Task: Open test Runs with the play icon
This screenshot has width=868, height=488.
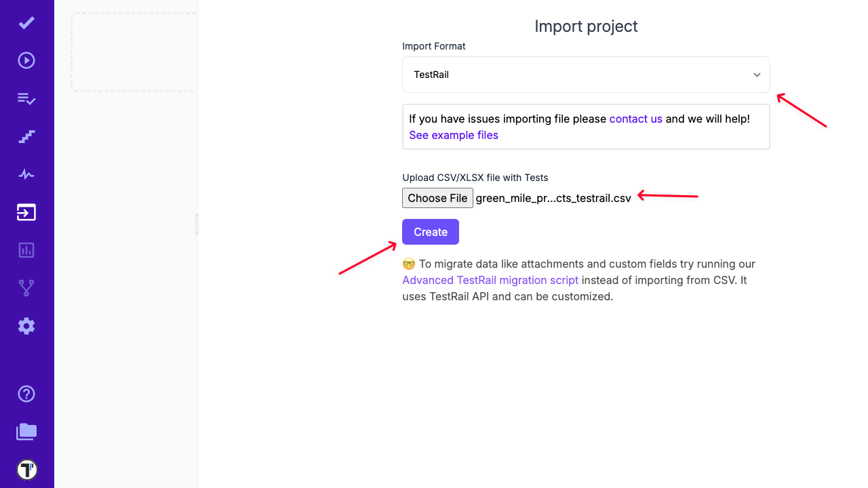Action: pos(26,60)
